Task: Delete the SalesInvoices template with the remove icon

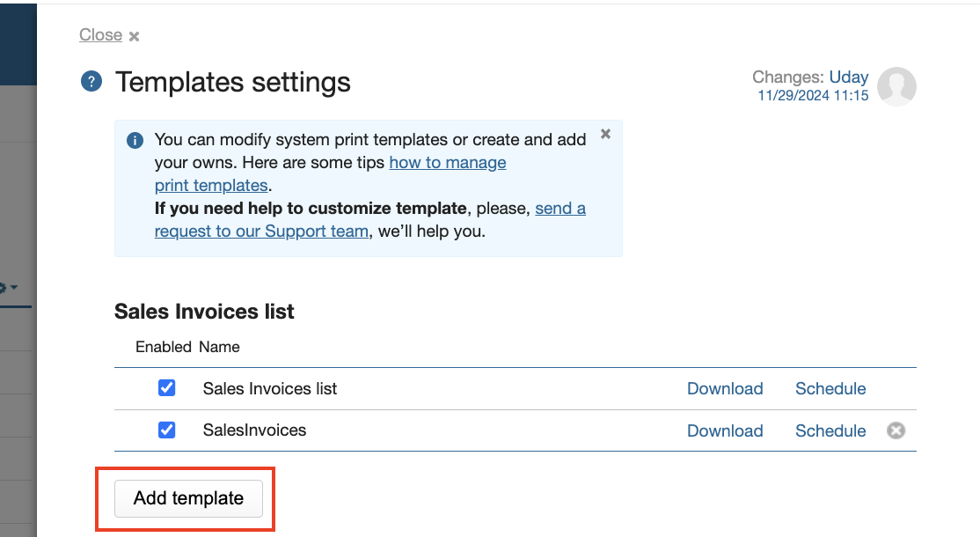Action: point(896,430)
